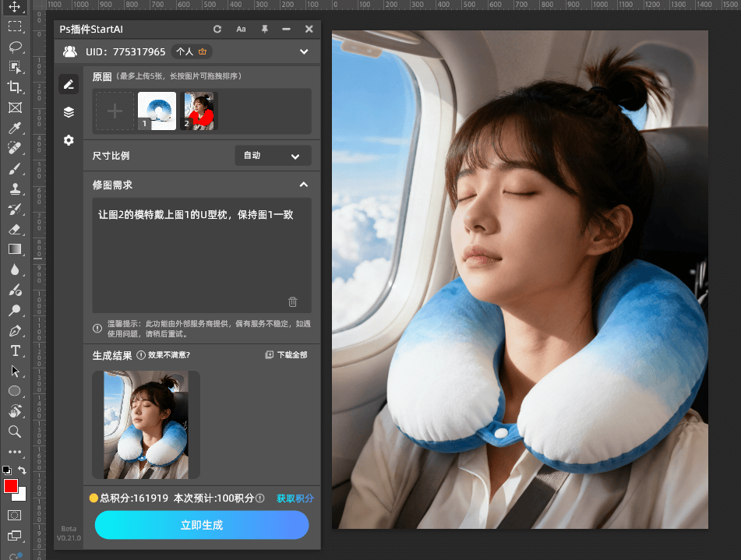741x560 pixels.
Task: Pin the StartAI plugin window
Action: [264, 29]
